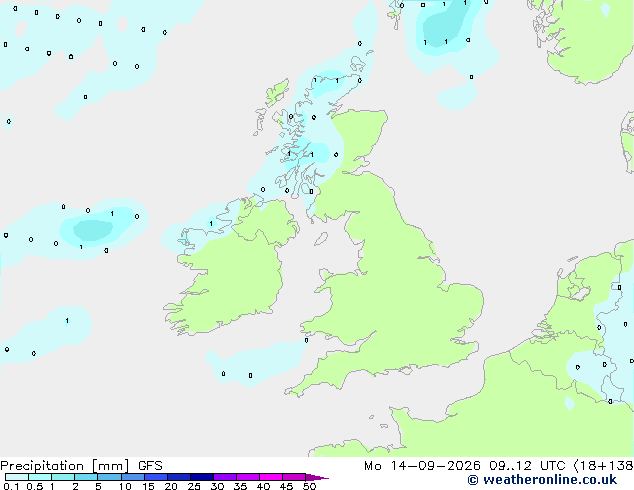
Task: Select the 5 mm legend color box
Action: tap(109, 477)
